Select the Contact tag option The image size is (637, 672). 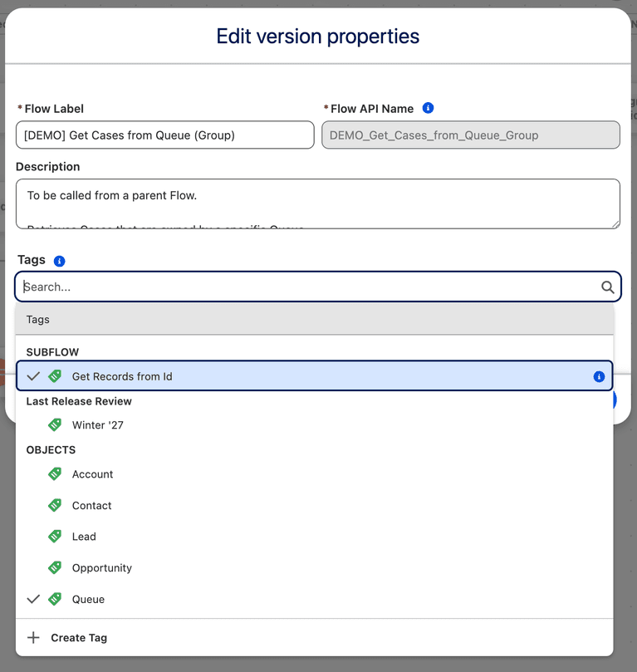[315, 505]
